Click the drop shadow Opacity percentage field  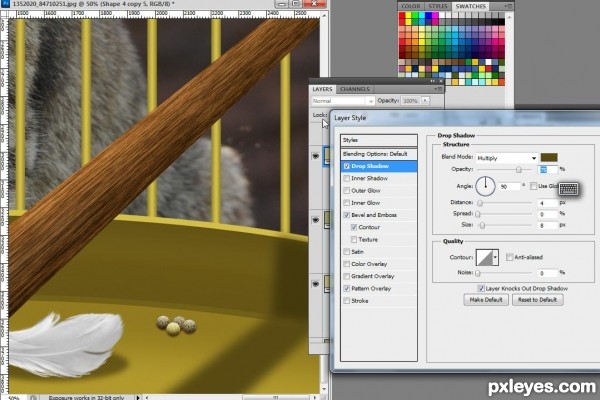click(547, 169)
